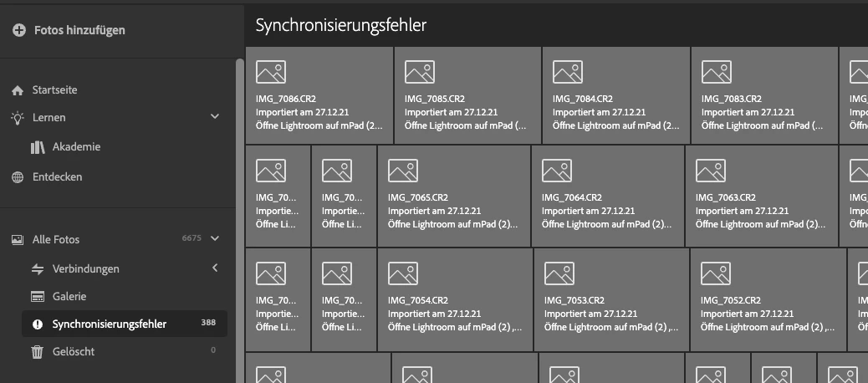The width and height of the screenshot is (868, 383).
Task: Click the file name IMG_7065.CR2
Action: [x=418, y=197]
